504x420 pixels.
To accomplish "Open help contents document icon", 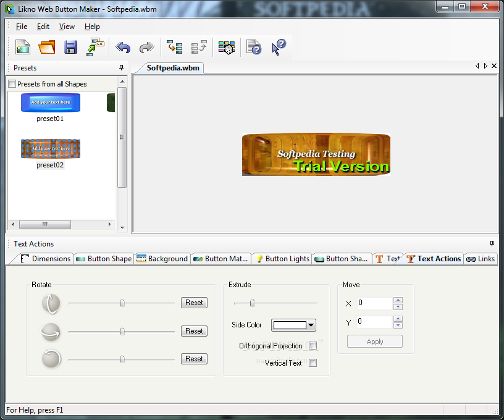I will 254,47.
